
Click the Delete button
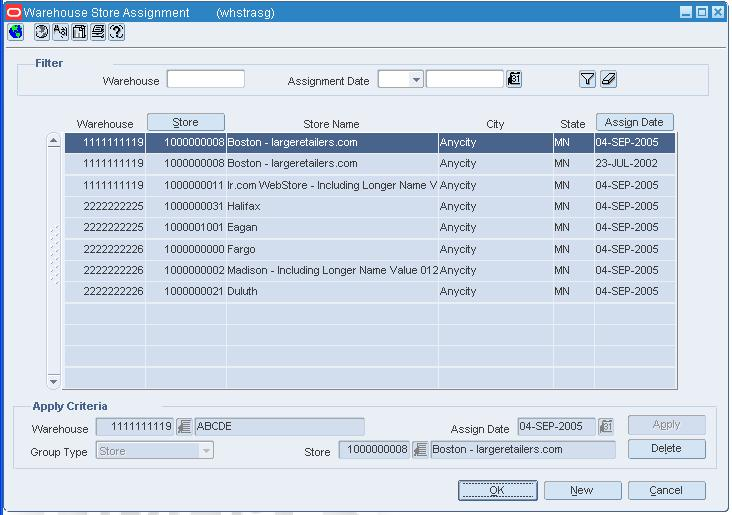click(666, 449)
